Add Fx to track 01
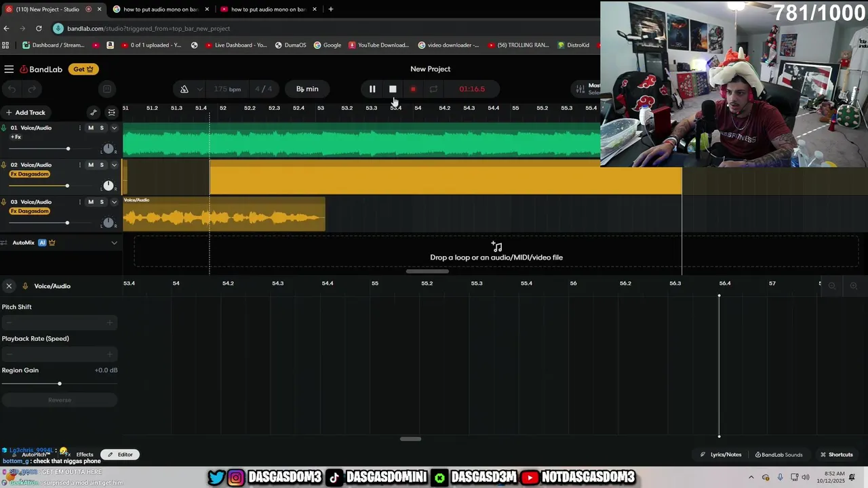 point(16,137)
